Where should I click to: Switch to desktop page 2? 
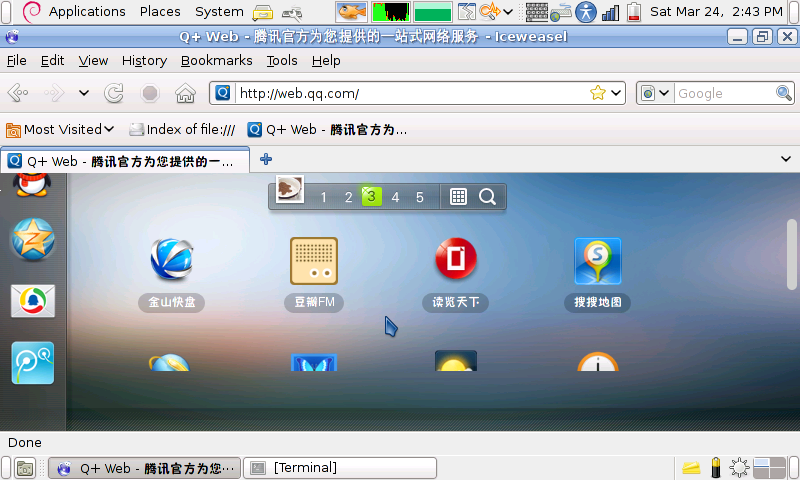point(348,197)
